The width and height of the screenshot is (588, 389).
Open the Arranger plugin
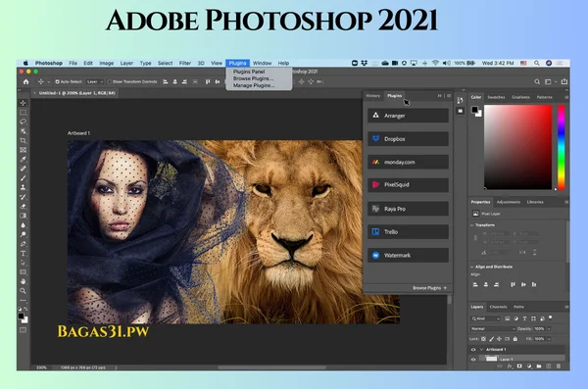408,116
